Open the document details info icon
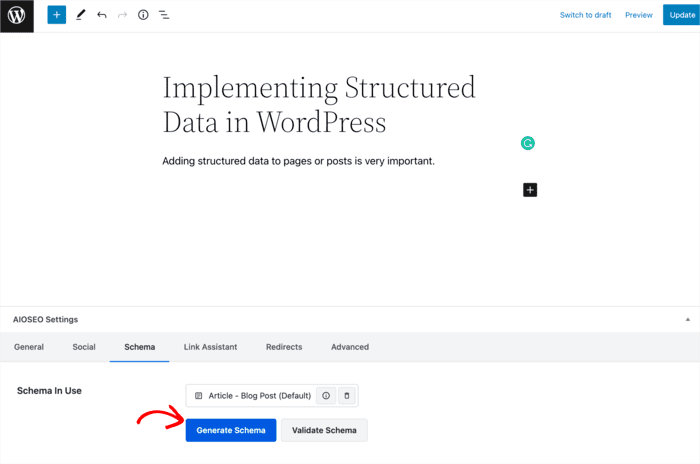 (143, 15)
